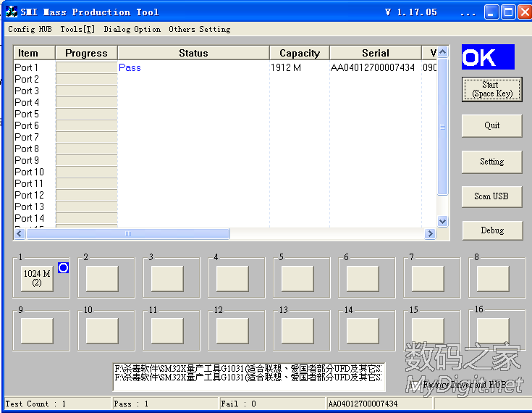Click the horizontal scrollbar thumb in port list

click(x=128, y=233)
